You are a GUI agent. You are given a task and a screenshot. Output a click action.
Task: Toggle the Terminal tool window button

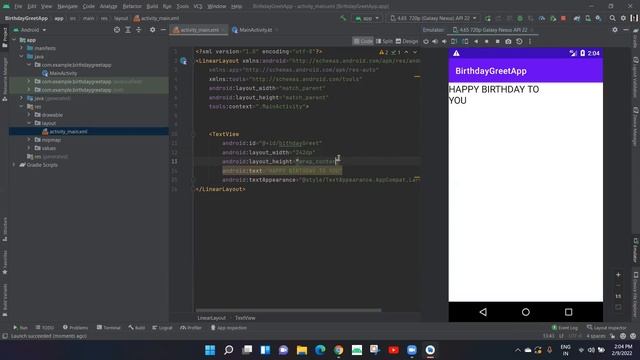click(x=109, y=328)
